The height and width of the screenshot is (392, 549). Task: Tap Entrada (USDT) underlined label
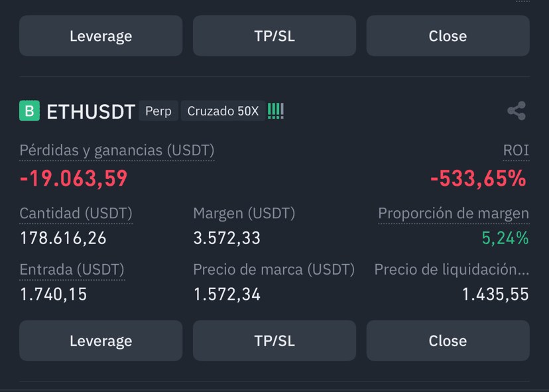click(72, 269)
